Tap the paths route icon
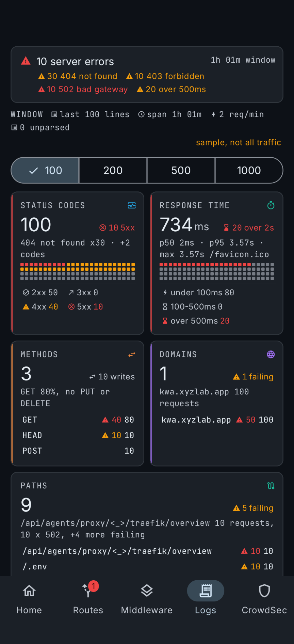 [271, 486]
